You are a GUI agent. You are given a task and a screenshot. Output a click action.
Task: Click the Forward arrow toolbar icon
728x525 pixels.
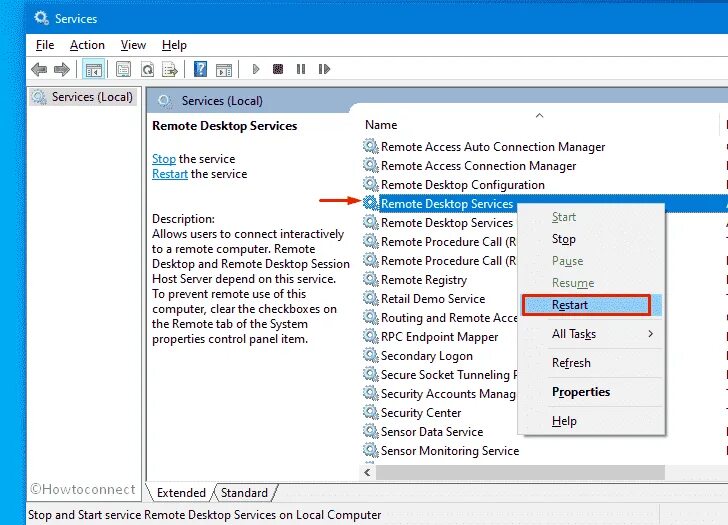point(61,70)
